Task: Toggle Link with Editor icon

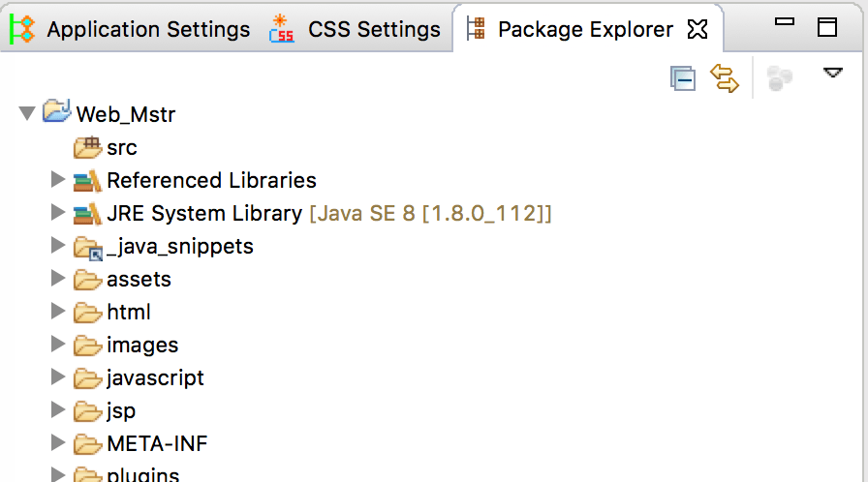Action: click(725, 78)
